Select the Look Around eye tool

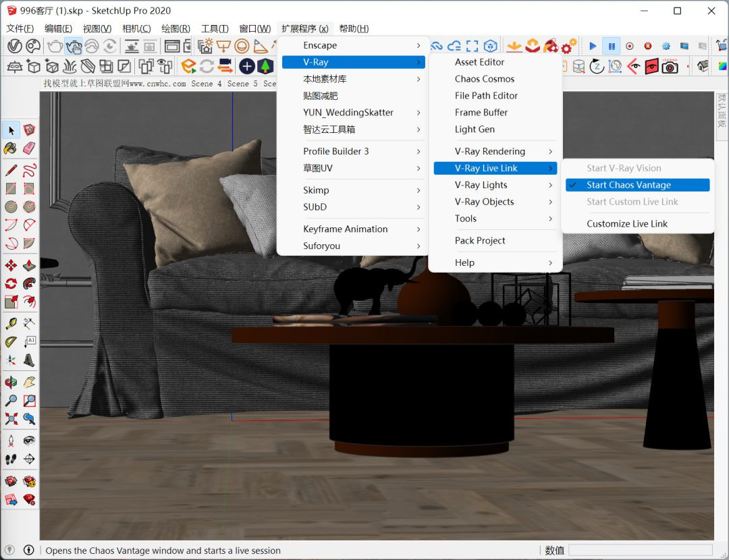coord(29,441)
